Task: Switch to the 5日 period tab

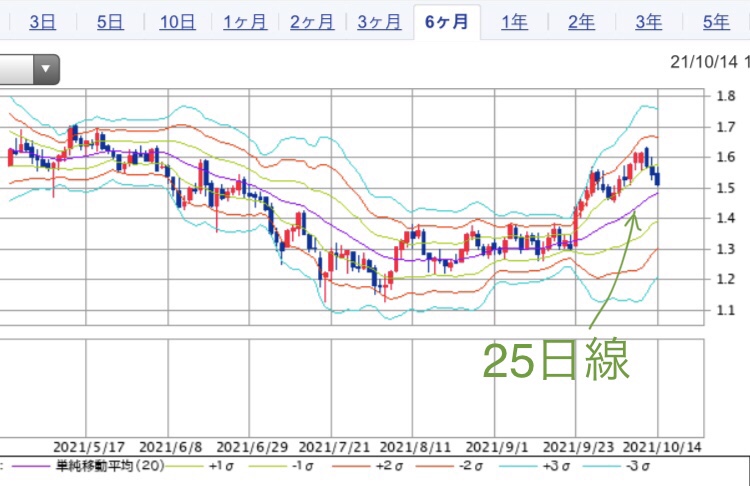Action: (109, 22)
